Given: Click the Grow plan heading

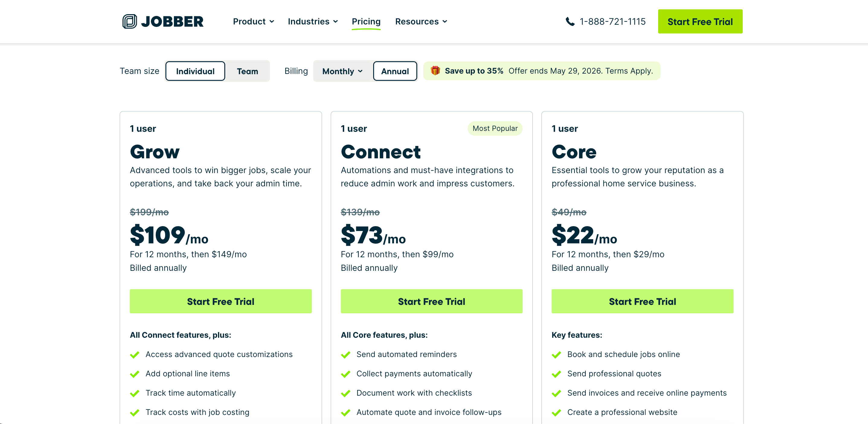Looking at the screenshot, I should 155,152.
